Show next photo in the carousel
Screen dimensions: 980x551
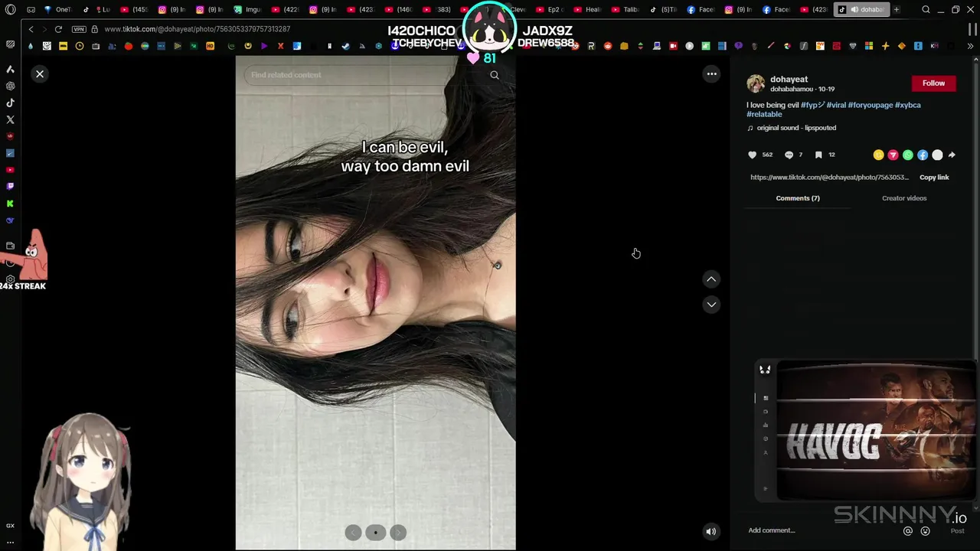(398, 533)
